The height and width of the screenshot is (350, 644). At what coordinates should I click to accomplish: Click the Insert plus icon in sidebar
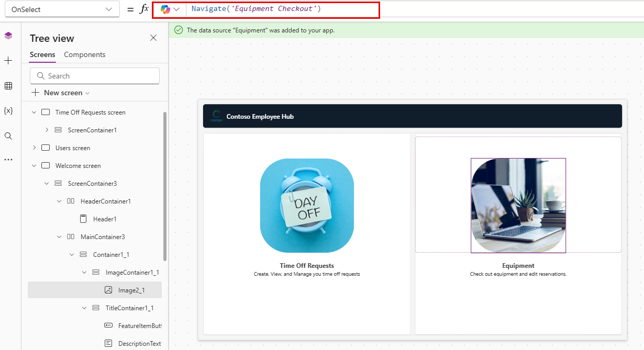tap(8, 61)
